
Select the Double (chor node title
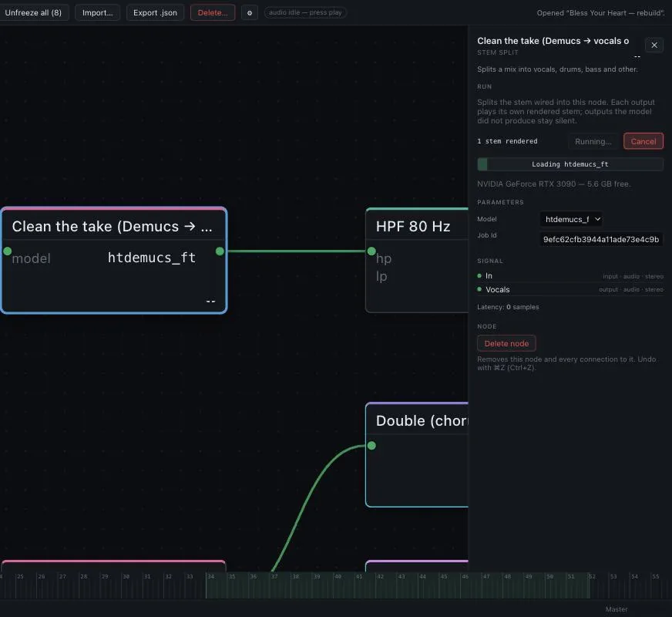click(422, 420)
